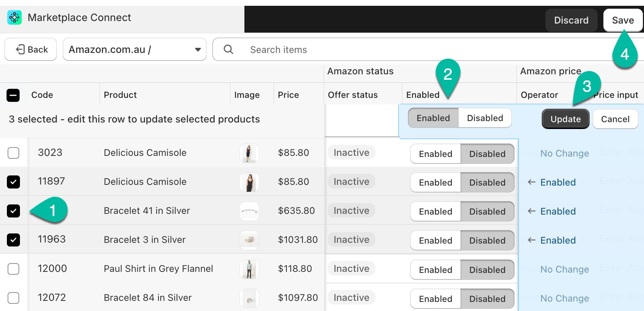Enable product 3023 on Amazon

[435, 154]
